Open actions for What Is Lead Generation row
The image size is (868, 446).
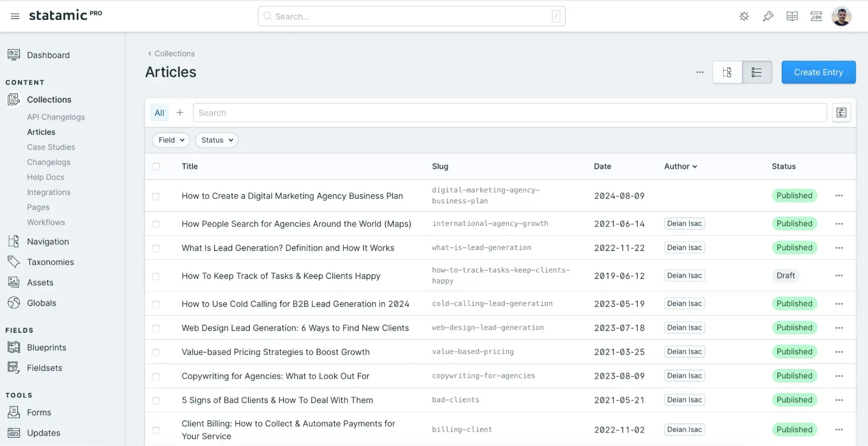(839, 248)
